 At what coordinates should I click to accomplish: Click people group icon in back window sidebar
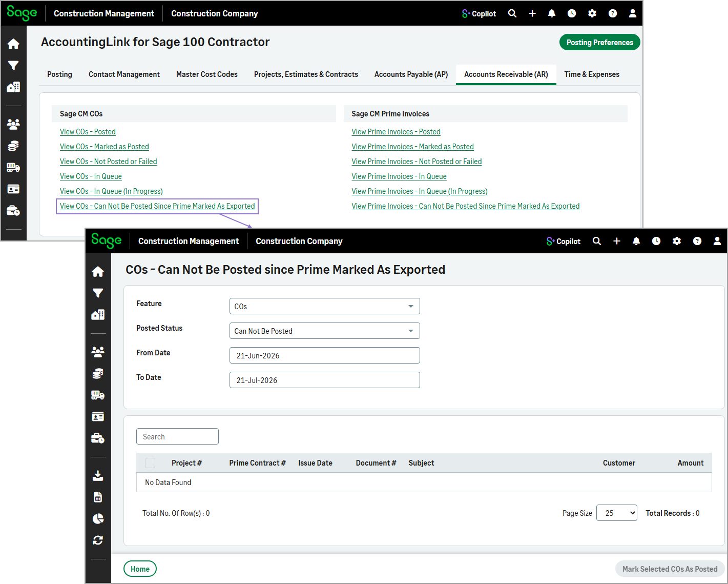click(13, 124)
